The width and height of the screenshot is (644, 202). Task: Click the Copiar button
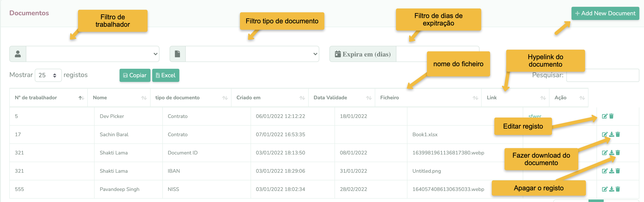[x=135, y=75]
